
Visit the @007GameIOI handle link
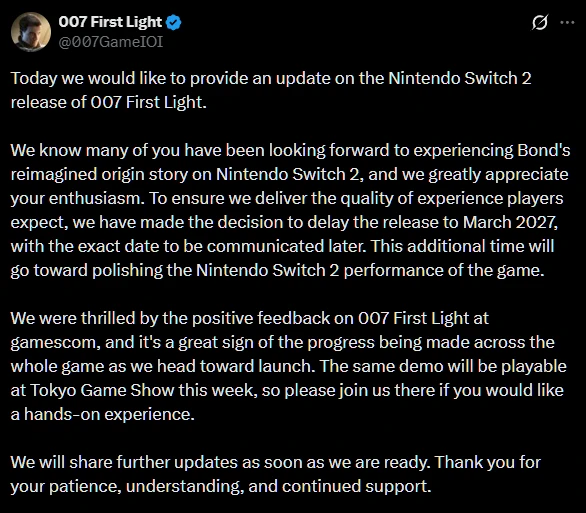[111, 42]
